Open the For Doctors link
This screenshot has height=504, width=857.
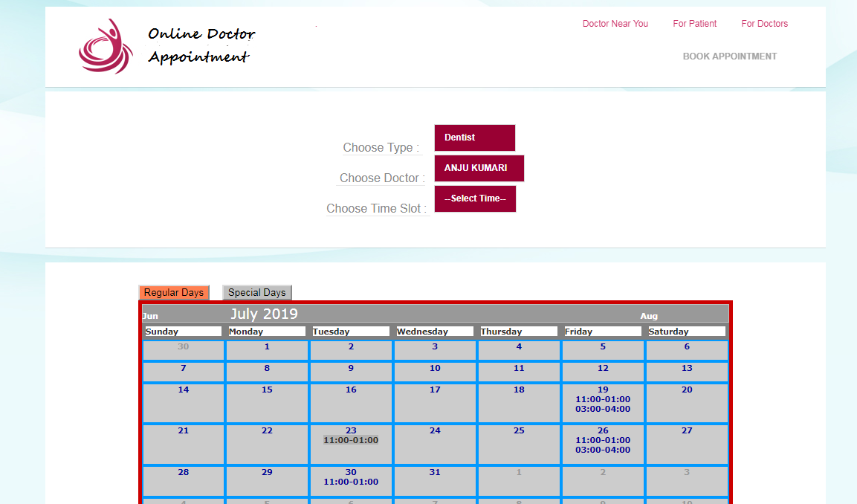[x=764, y=24]
